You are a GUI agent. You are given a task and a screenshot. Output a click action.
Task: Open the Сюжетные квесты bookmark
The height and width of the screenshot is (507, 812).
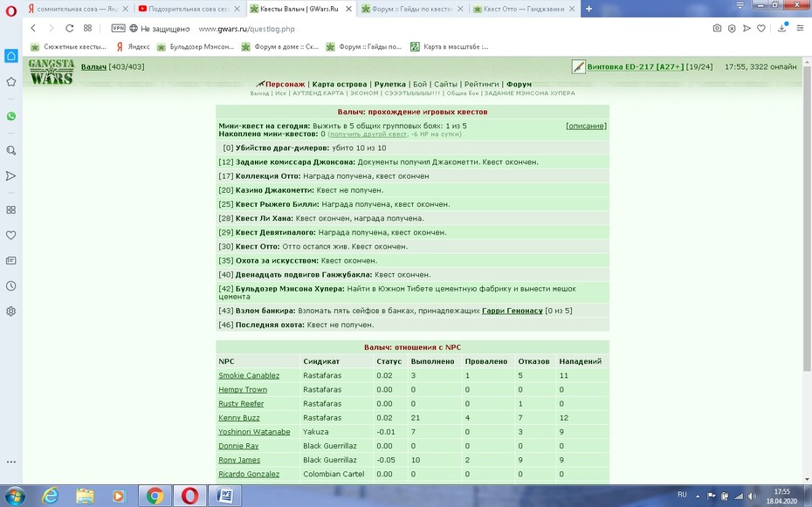[x=68, y=46]
